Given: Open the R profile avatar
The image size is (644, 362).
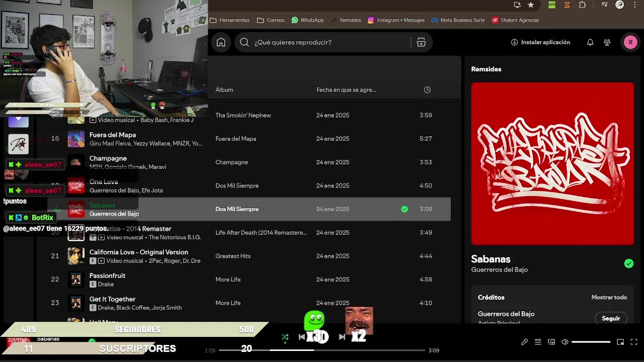Looking at the screenshot, I should [x=630, y=42].
